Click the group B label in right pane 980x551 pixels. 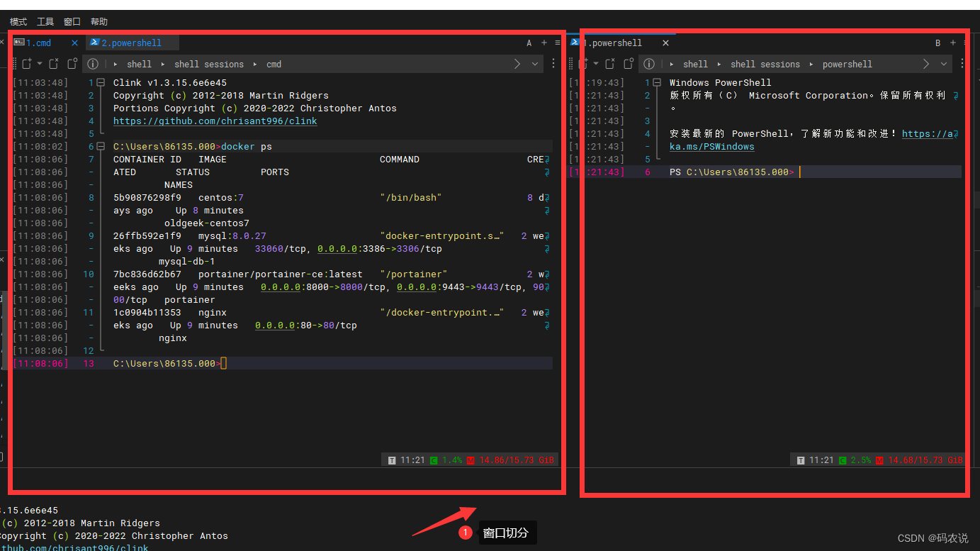[938, 43]
